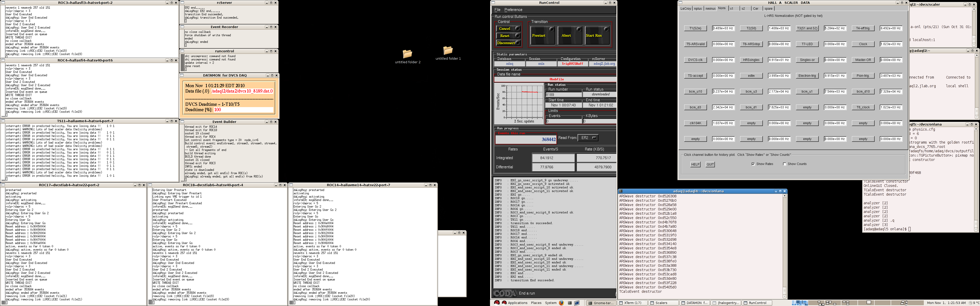Switch to the nminus tab
Screen dimensions: 980x306
(x=710, y=8)
